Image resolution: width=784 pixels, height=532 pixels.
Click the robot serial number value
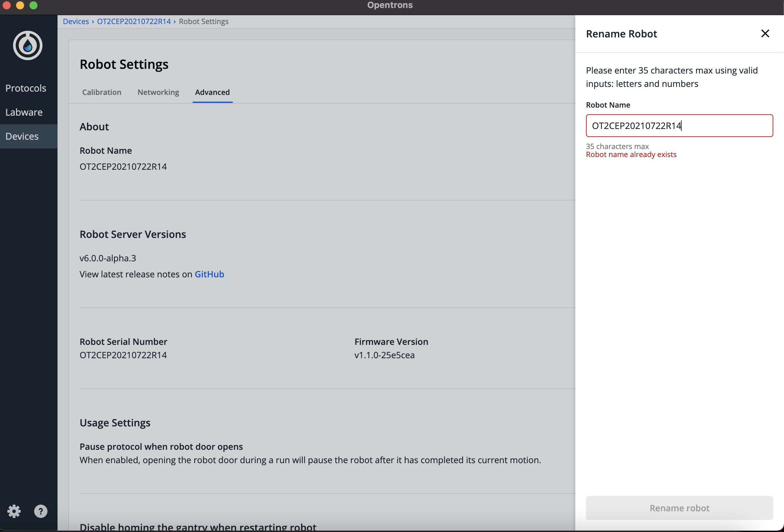pos(123,355)
